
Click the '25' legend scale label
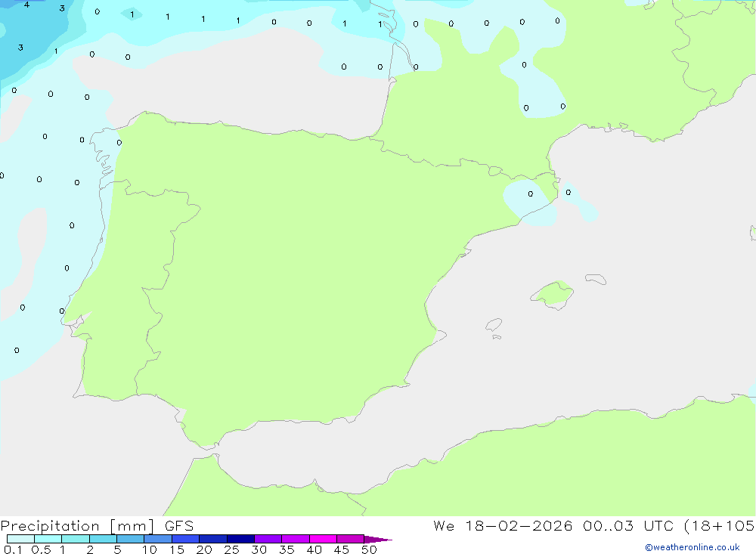[x=231, y=549]
